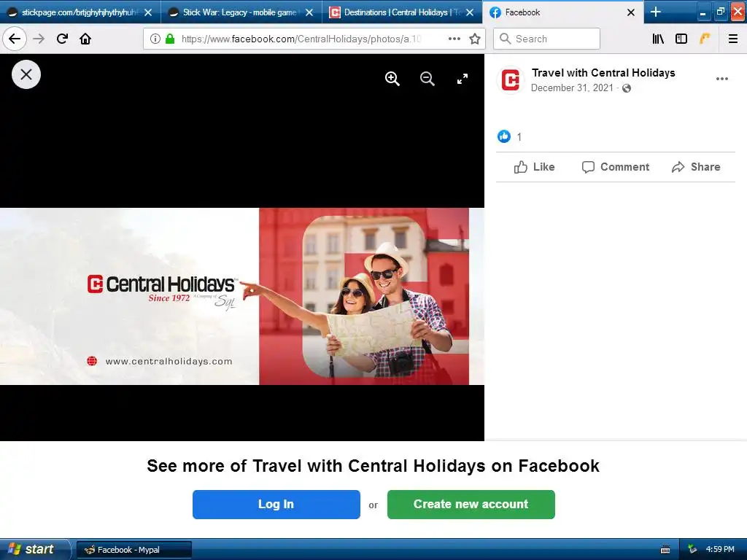
Task: Click the network tray icon
Action: (x=692, y=550)
